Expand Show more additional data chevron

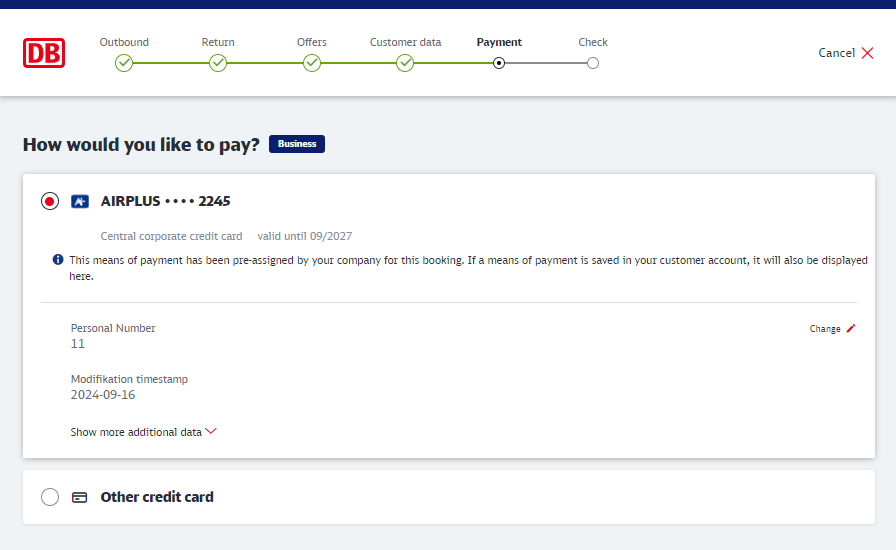(x=211, y=431)
